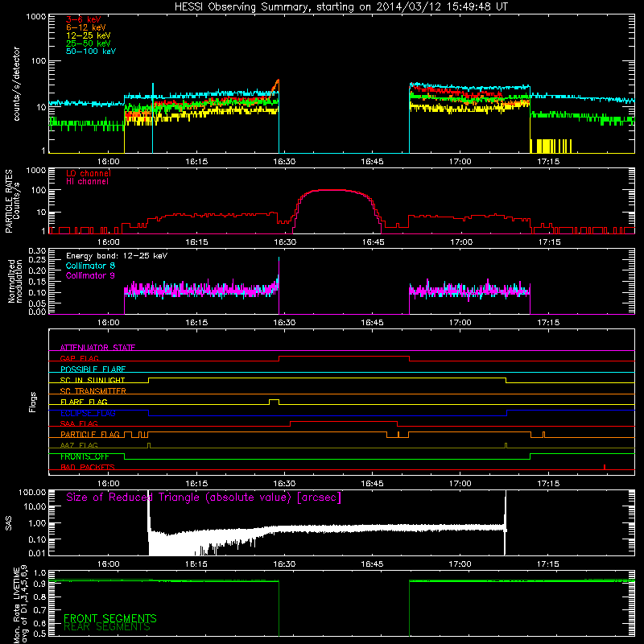Click the GAP_FLAG label
Viewport: 644px width, 644px height.
click(x=79, y=358)
